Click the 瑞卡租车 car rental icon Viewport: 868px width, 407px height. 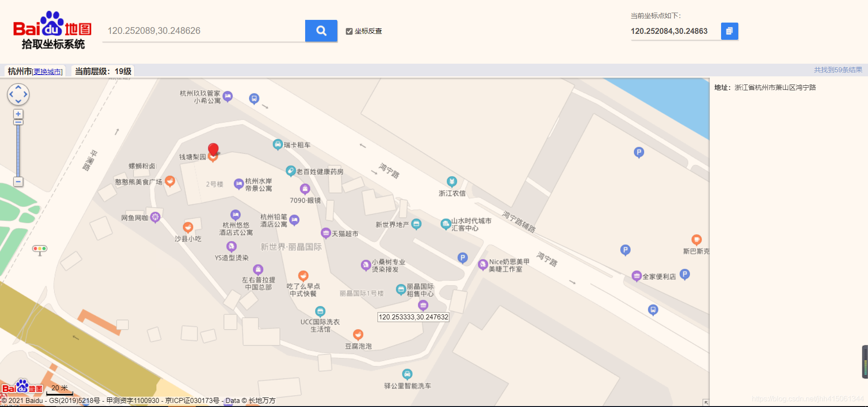click(278, 145)
